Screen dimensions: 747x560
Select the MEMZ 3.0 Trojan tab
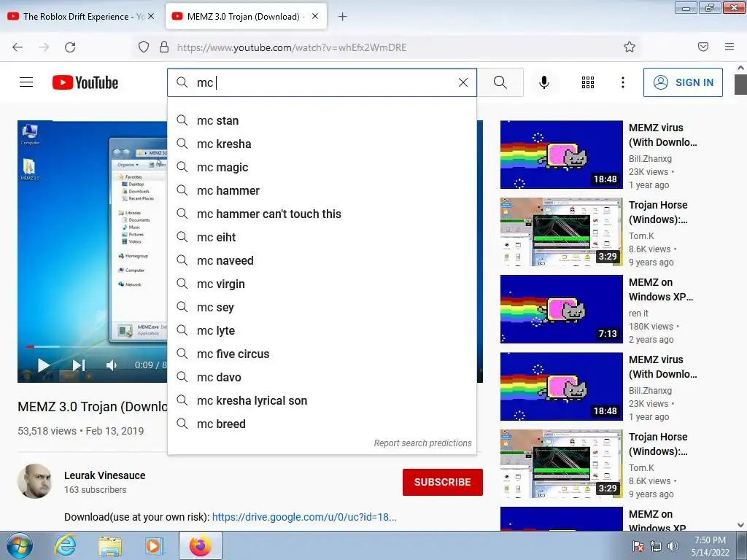coord(246,16)
